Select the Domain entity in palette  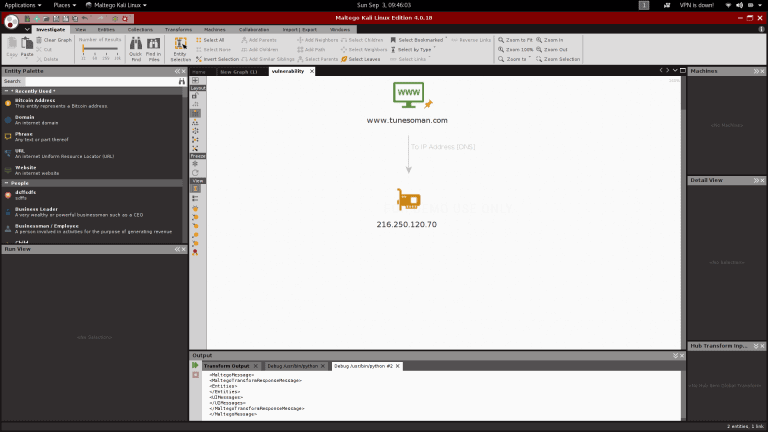[93, 120]
